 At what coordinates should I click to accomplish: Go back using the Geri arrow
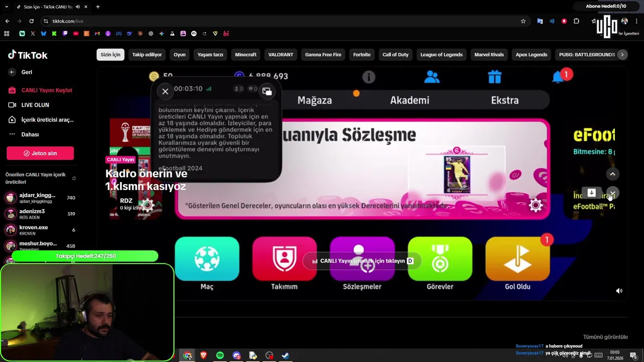click(12, 72)
